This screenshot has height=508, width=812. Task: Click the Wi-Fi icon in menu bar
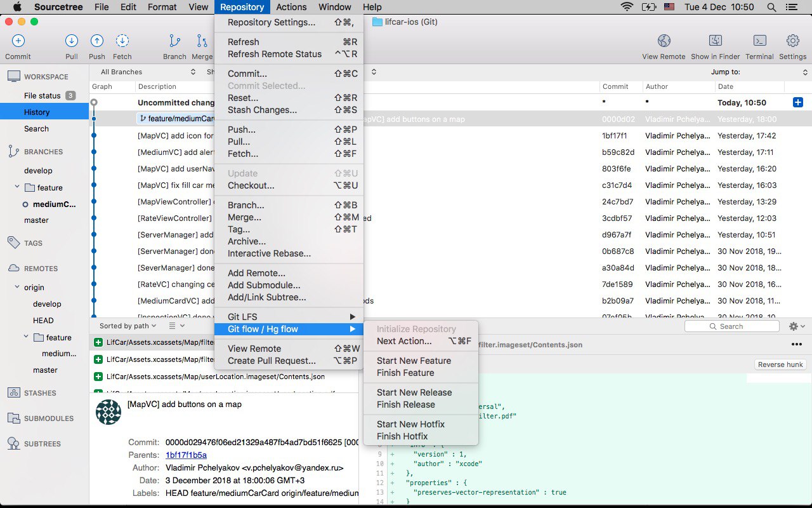[627, 7]
